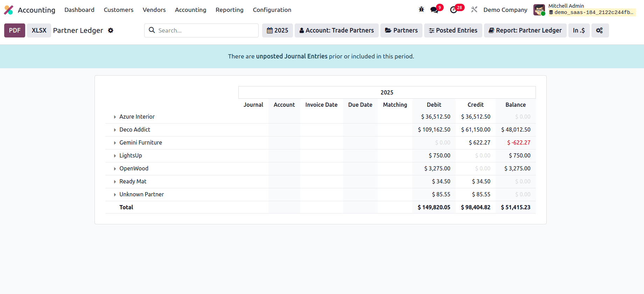Expand the OpenWood row
Viewport: 644px width, 294px height.
(115, 169)
